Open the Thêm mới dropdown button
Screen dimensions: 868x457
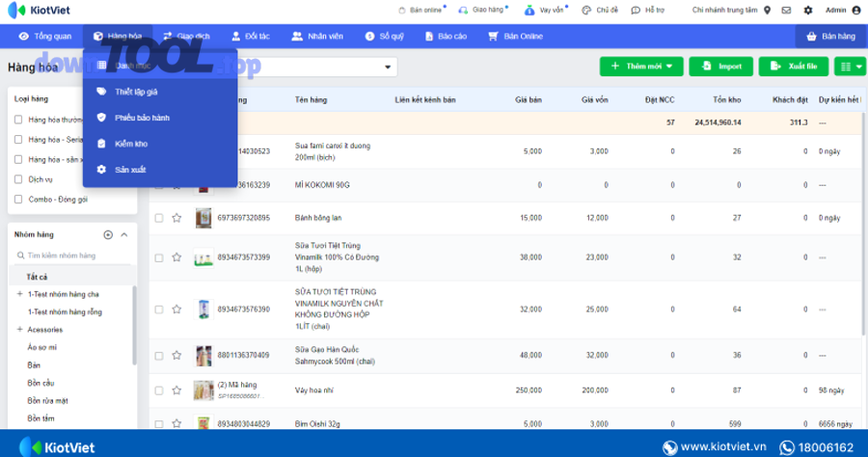641,67
